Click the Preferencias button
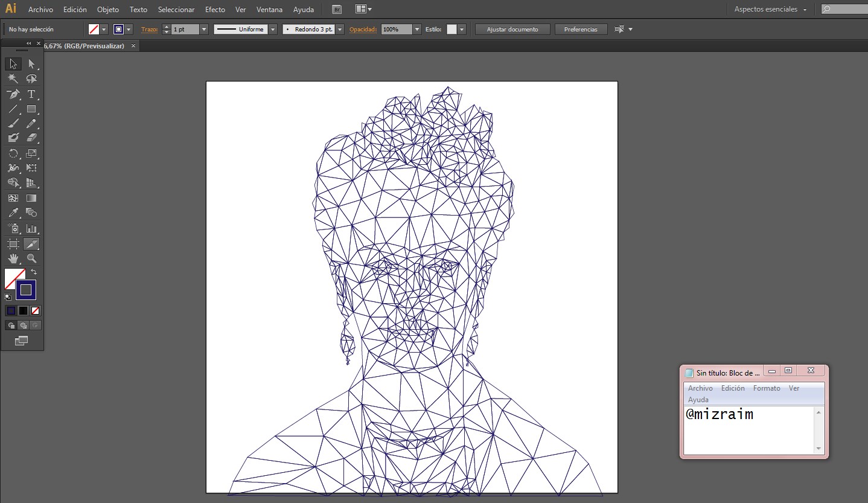 (581, 29)
